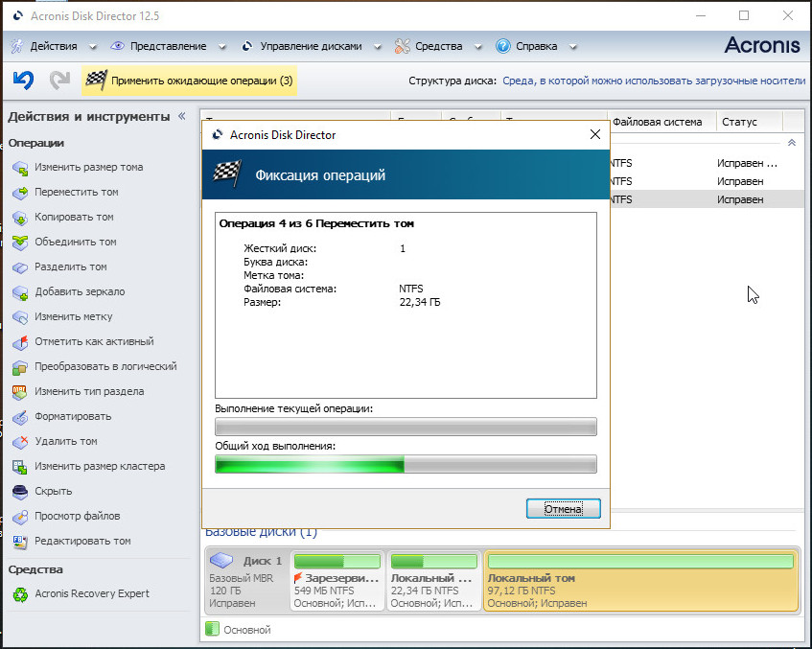Click the current operation progress bar
The width and height of the screenshot is (812, 649).
pos(406,427)
